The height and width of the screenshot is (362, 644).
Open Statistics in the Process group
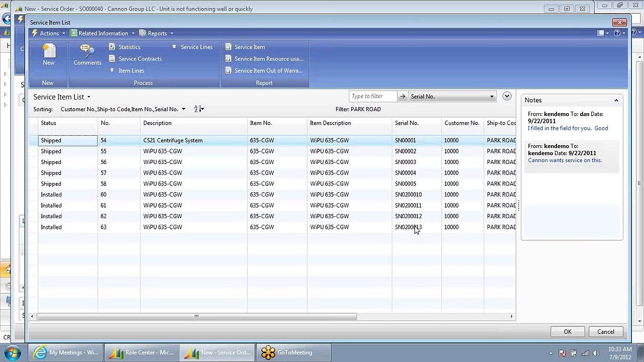[x=125, y=47]
